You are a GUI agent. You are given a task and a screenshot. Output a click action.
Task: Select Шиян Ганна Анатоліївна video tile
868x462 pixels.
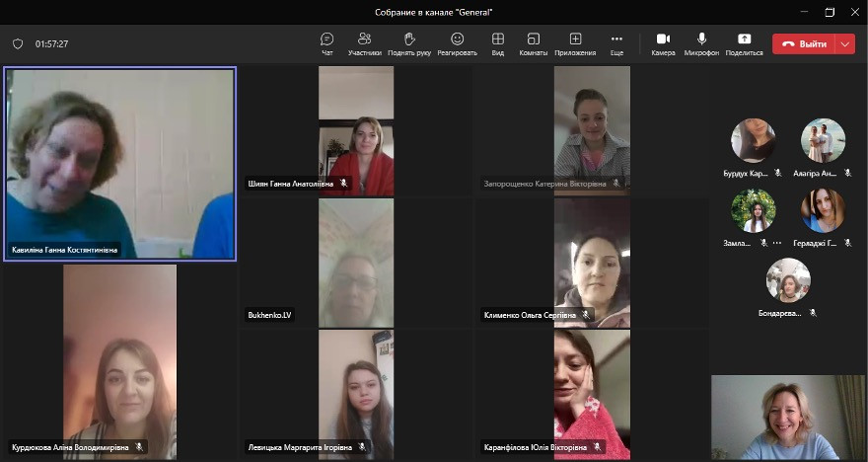coord(356,130)
